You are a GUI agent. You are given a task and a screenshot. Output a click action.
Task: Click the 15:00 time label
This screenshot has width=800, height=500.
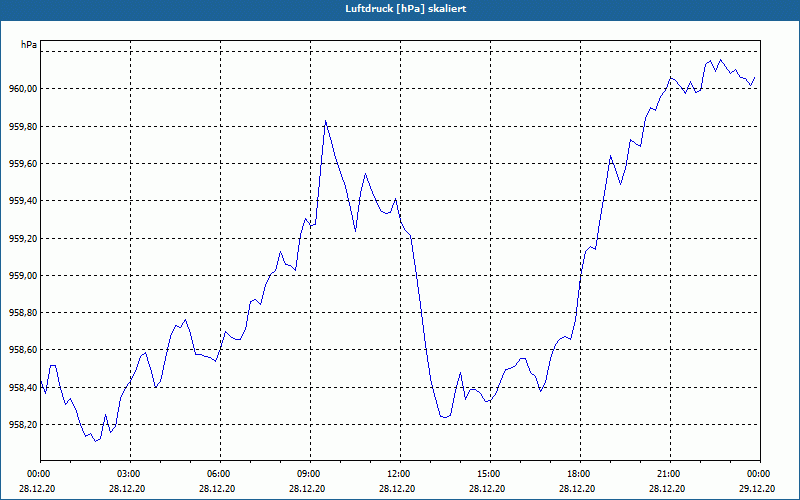(x=490, y=474)
